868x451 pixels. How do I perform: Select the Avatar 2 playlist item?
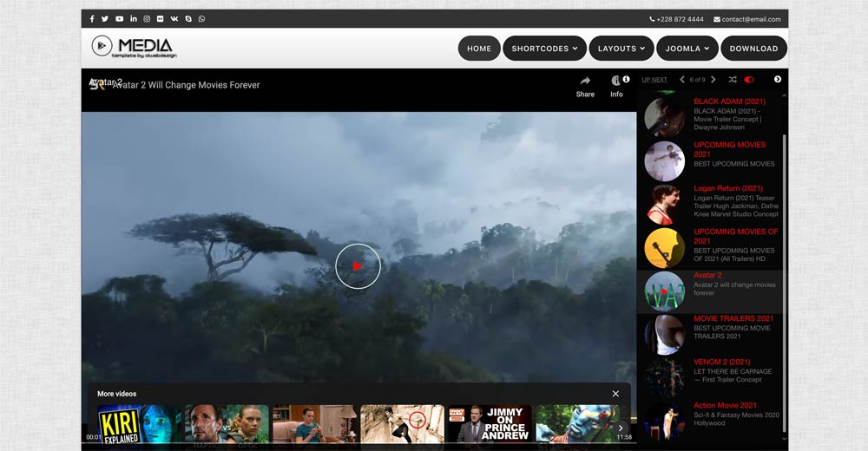coord(710,291)
